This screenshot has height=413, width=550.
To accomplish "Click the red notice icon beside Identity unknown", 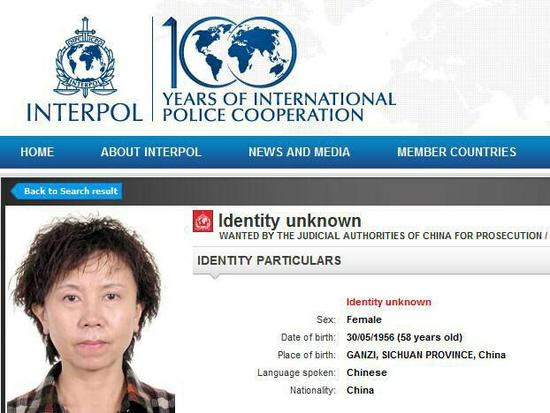I will [203, 221].
